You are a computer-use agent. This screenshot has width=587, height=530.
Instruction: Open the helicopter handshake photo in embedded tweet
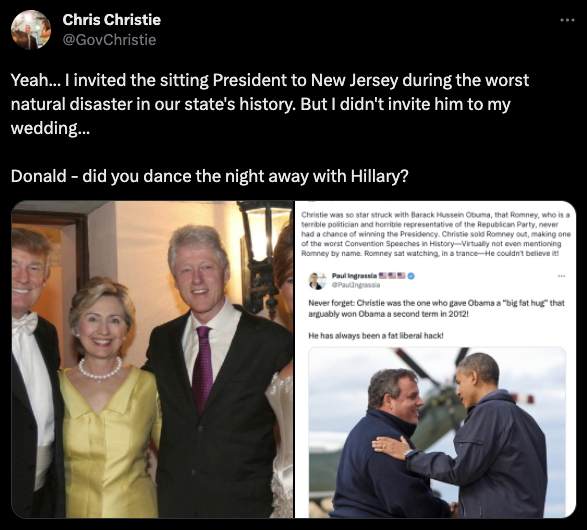[x=437, y=433]
